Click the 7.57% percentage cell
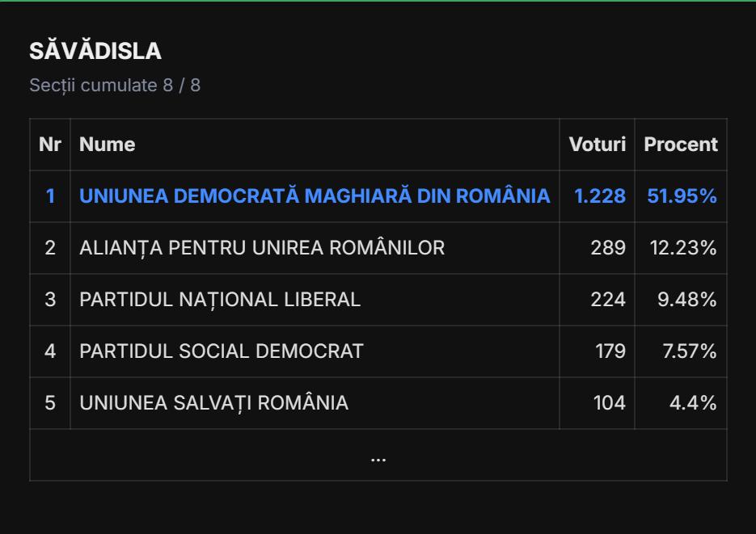756x534 pixels. (689, 351)
